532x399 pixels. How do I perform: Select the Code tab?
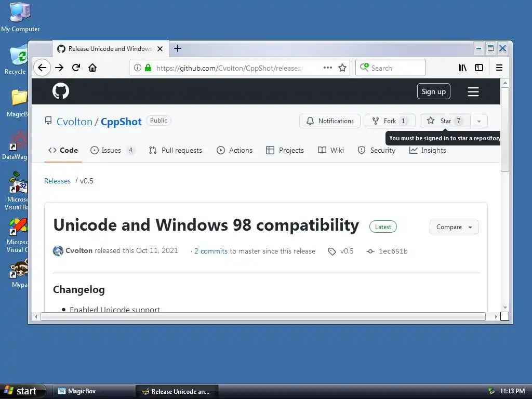tap(63, 150)
